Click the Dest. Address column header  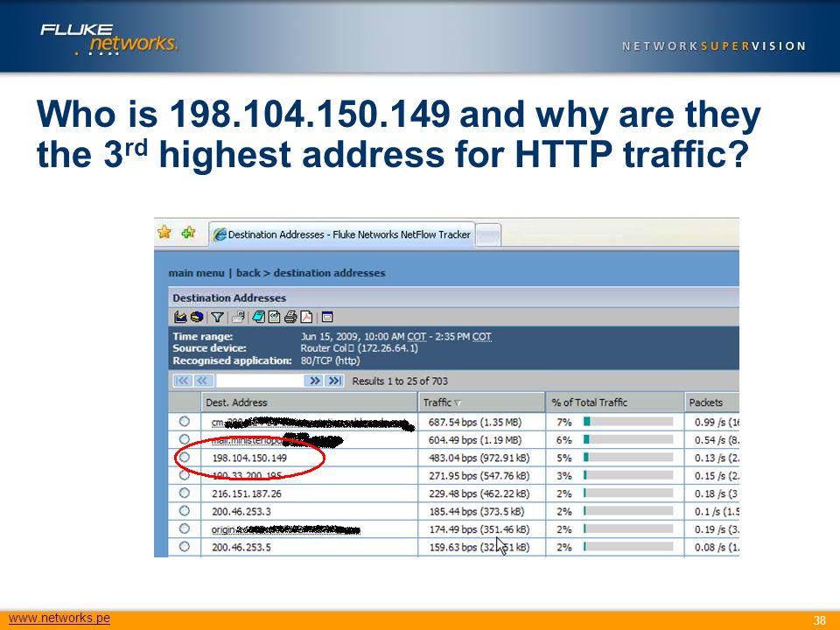coord(309,402)
